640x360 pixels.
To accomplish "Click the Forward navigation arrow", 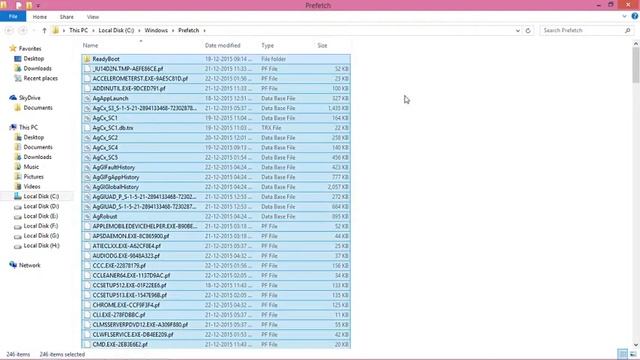I will coord(23,31).
